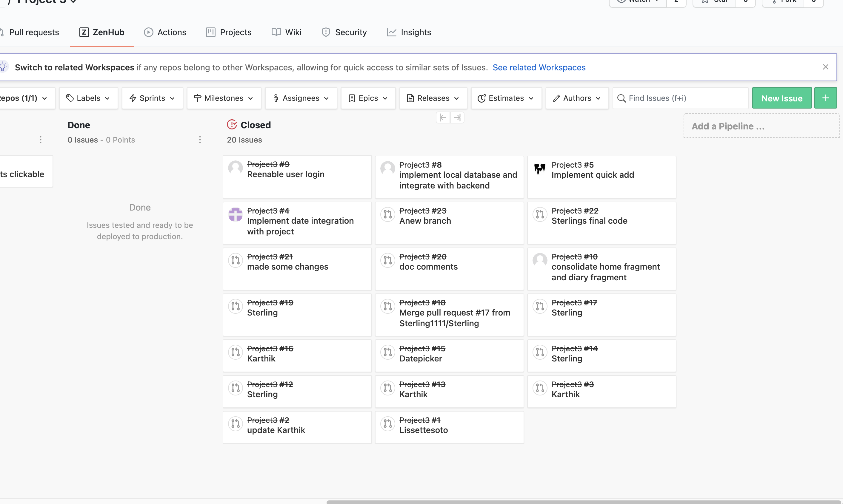Open Anew branch pull request
Screen dimensions: 843x504
(x=449, y=223)
